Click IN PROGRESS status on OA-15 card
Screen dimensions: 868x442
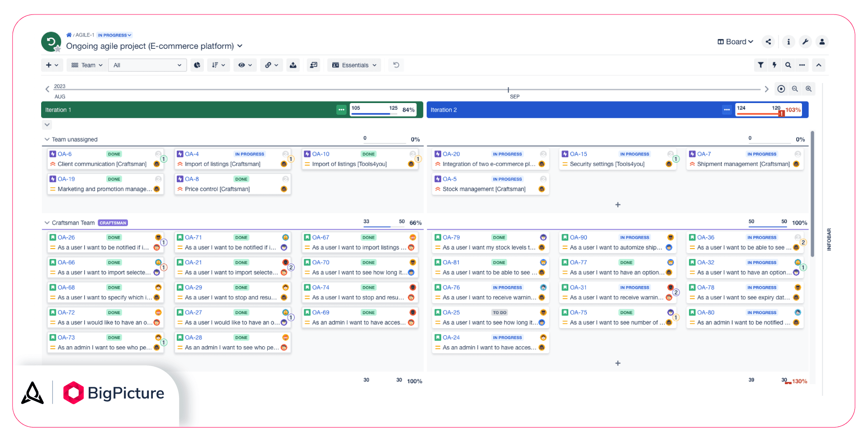(x=634, y=154)
